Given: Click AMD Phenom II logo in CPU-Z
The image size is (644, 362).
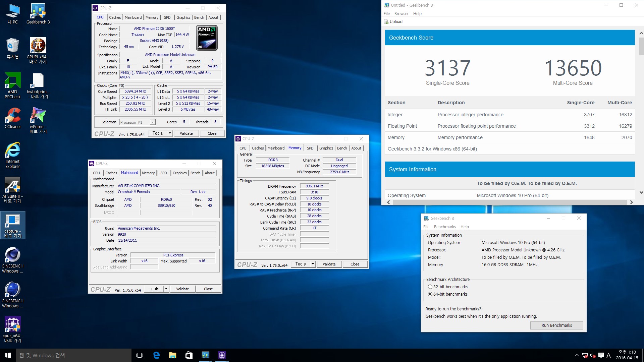Looking at the screenshot, I should [207, 38].
